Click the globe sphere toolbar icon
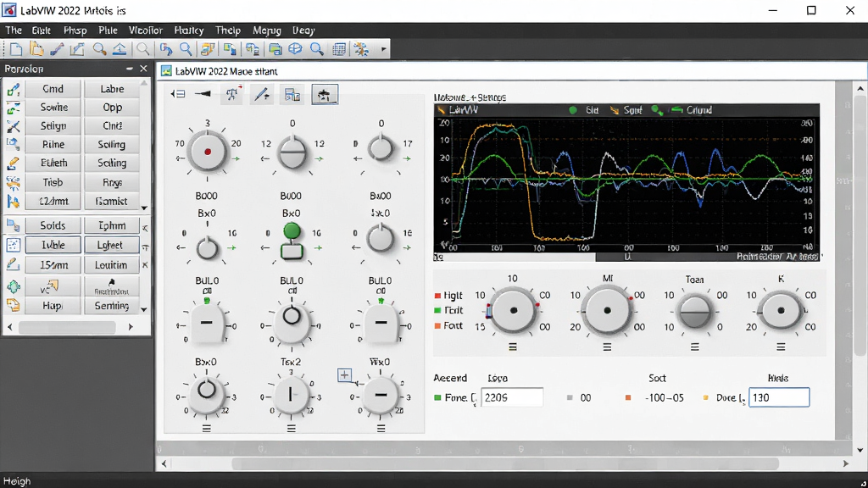The height and width of the screenshot is (488, 868). click(x=296, y=49)
